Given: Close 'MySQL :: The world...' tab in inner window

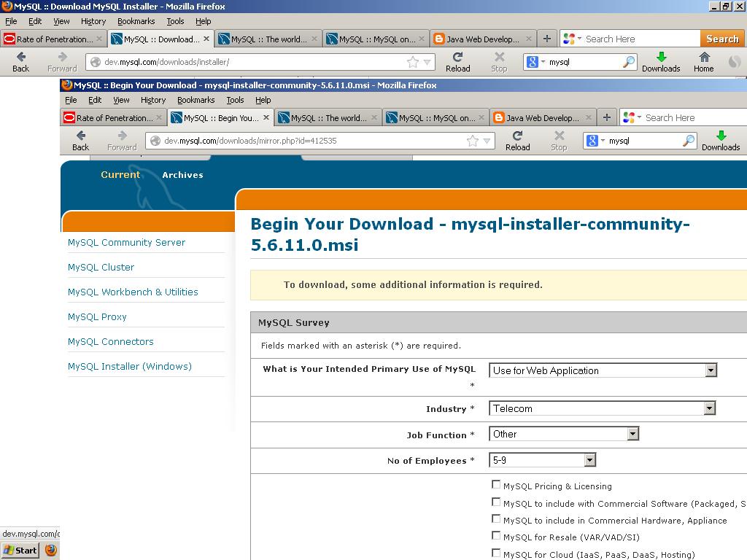Looking at the screenshot, I should point(374,117).
